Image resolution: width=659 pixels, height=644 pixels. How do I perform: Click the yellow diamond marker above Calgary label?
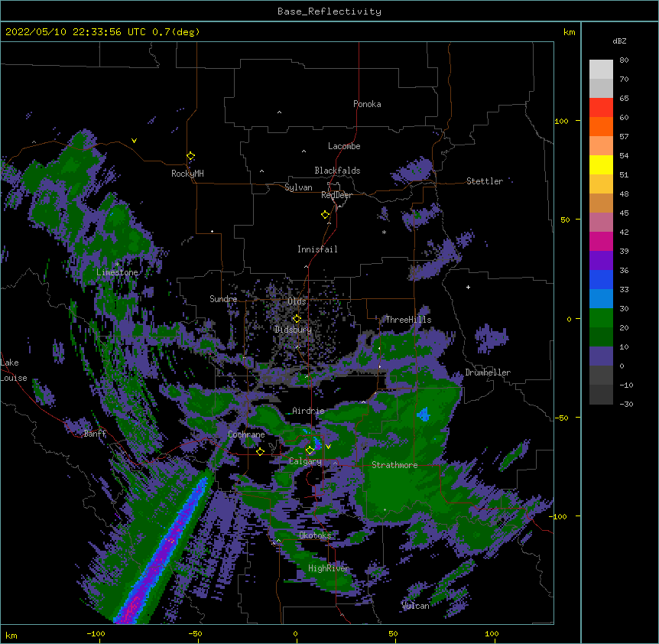(310, 450)
